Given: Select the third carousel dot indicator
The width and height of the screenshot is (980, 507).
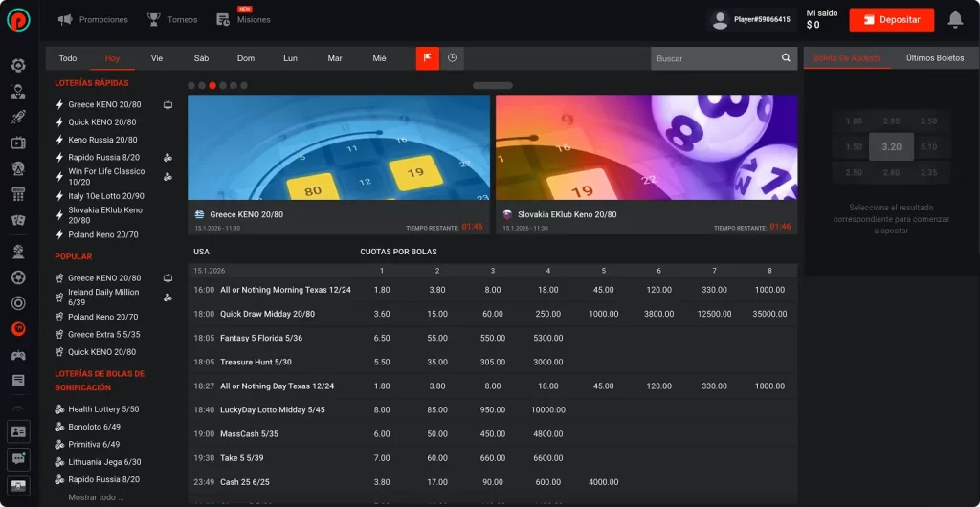Looking at the screenshot, I should pyautogui.click(x=212, y=85).
